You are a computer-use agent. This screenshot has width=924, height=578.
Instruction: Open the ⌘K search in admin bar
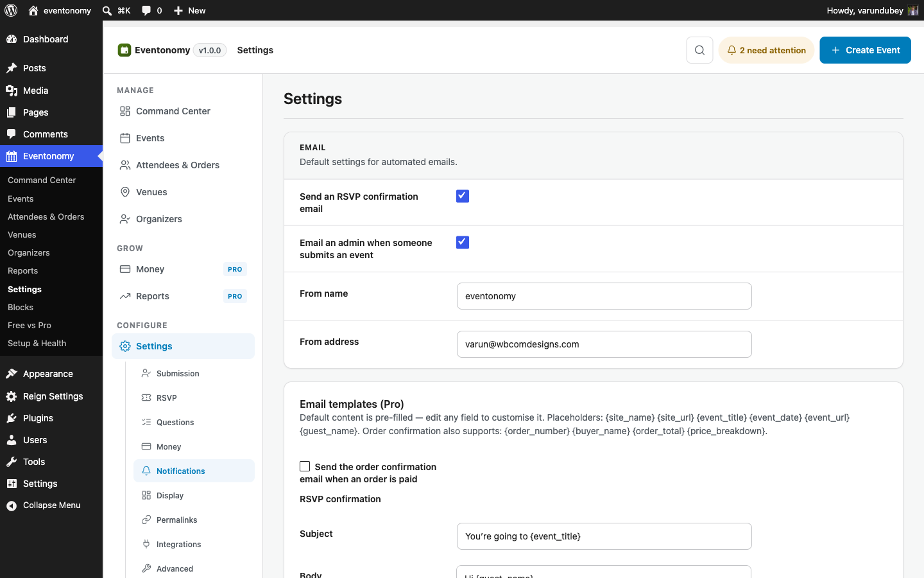tap(117, 10)
